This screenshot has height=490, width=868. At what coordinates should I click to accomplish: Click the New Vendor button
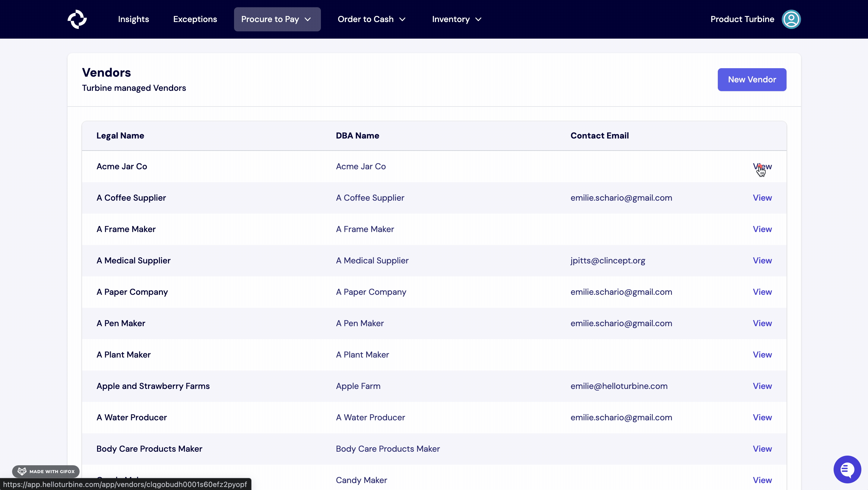point(752,80)
